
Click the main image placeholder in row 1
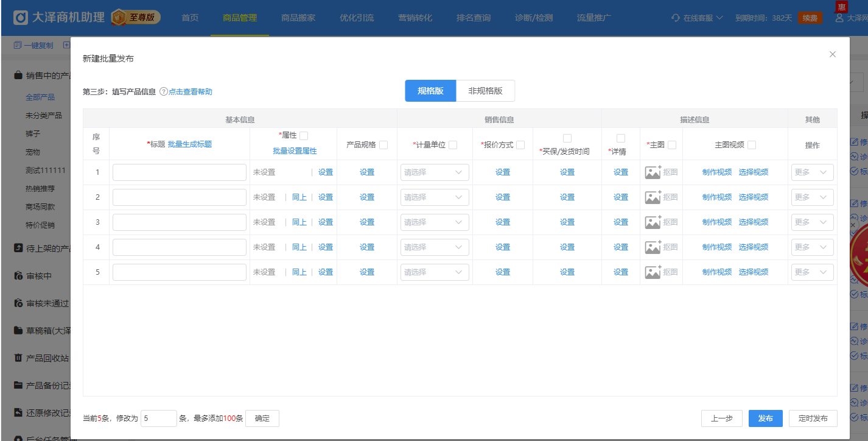(x=653, y=172)
